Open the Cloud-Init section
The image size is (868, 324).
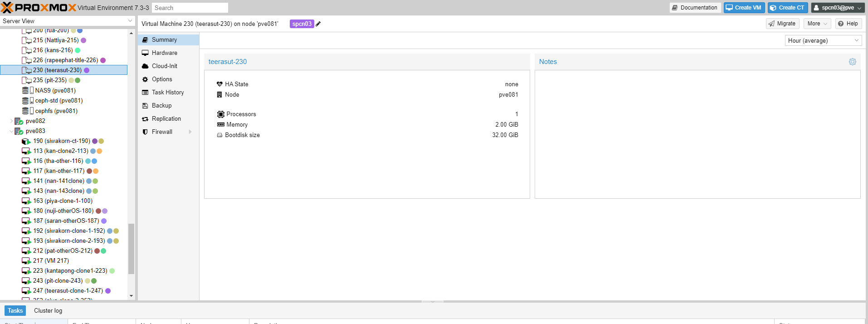pos(168,66)
